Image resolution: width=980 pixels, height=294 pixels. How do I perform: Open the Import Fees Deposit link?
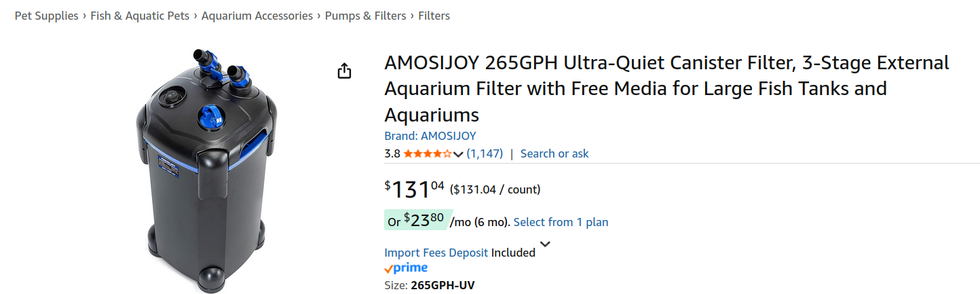pyautogui.click(x=436, y=253)
